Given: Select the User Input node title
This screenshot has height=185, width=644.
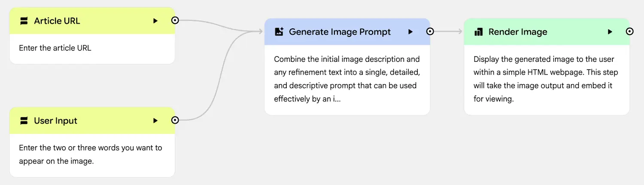Looking at the screenshot, I should [56, 121].
